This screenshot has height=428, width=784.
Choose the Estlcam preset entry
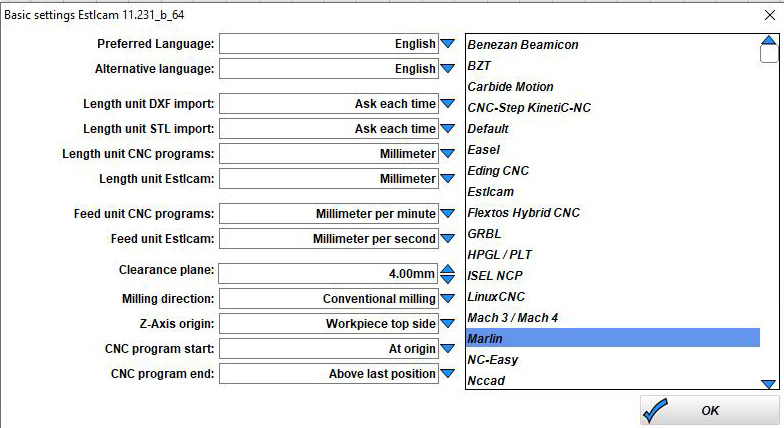pyautogui.click(x=613, y=192)
